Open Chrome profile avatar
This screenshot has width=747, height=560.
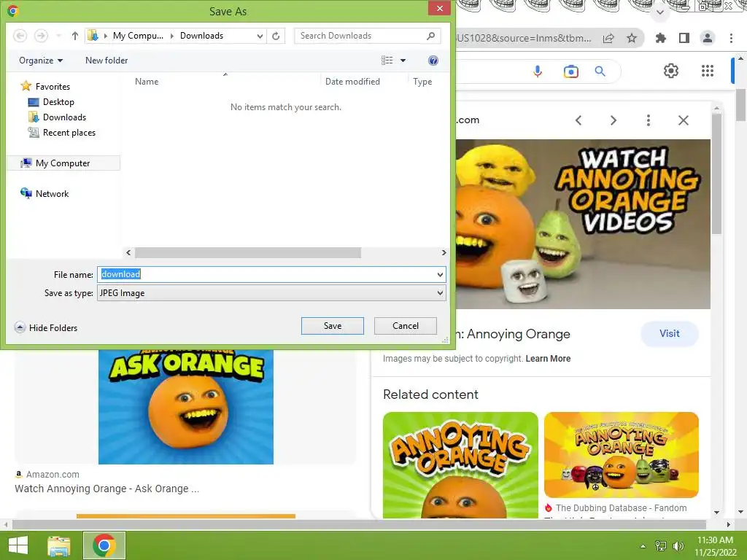pyautogui.click(x=708, y=38)
